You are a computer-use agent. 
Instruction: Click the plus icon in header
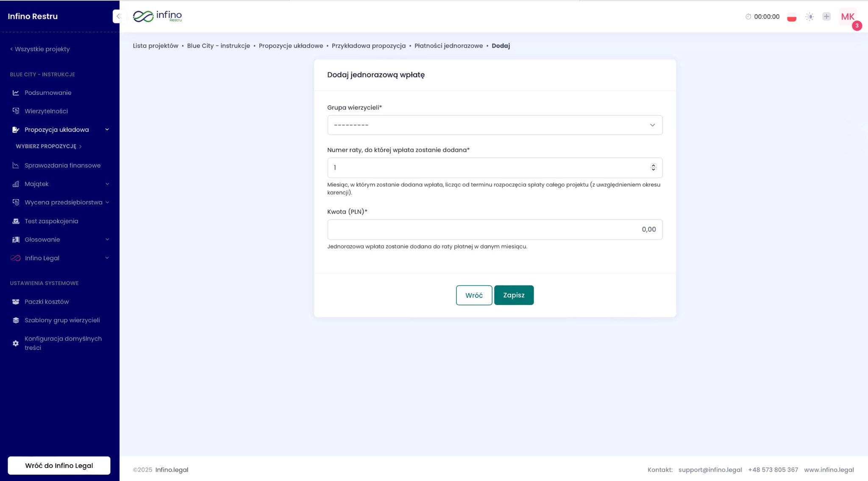[x=826, y=17]
